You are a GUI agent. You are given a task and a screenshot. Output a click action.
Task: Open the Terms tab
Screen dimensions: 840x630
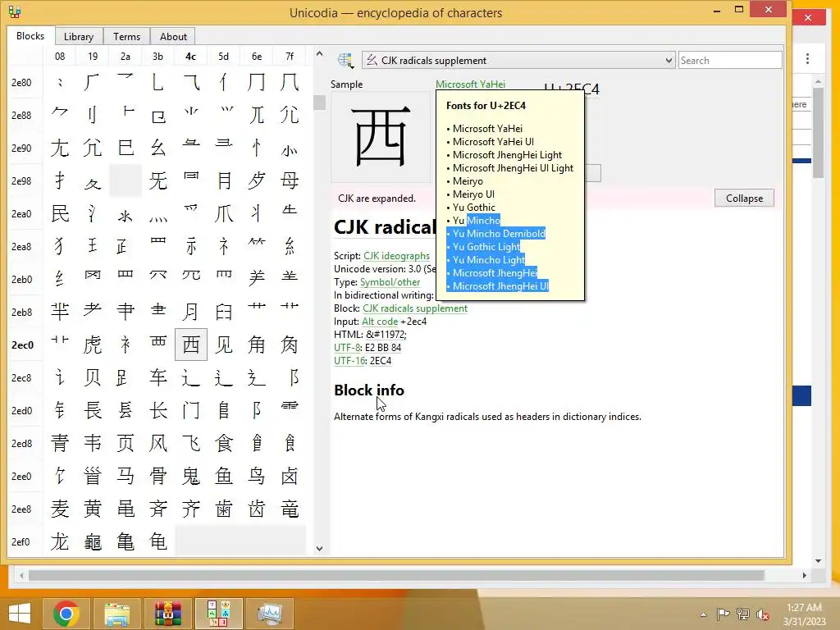click(x=126, y=36)
